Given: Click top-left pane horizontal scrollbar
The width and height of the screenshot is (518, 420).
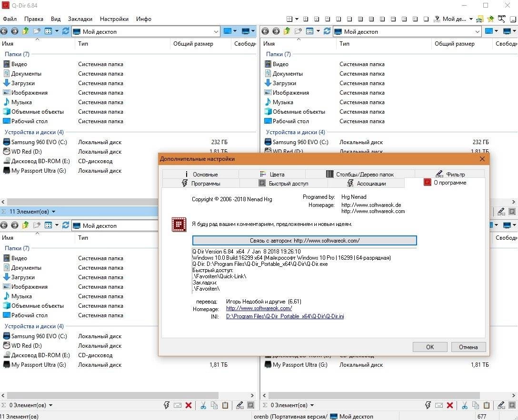Looking at the screenshot, I should coord(82,201).
